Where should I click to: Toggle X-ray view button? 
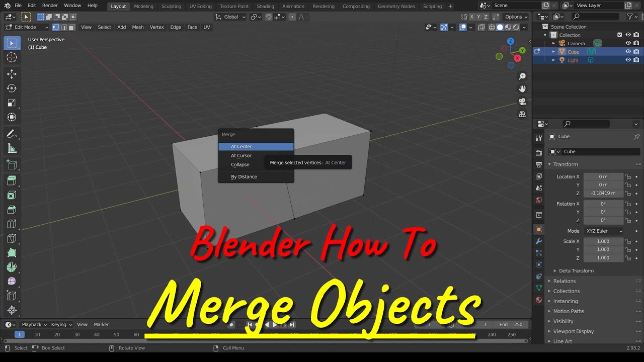[481, 27]
